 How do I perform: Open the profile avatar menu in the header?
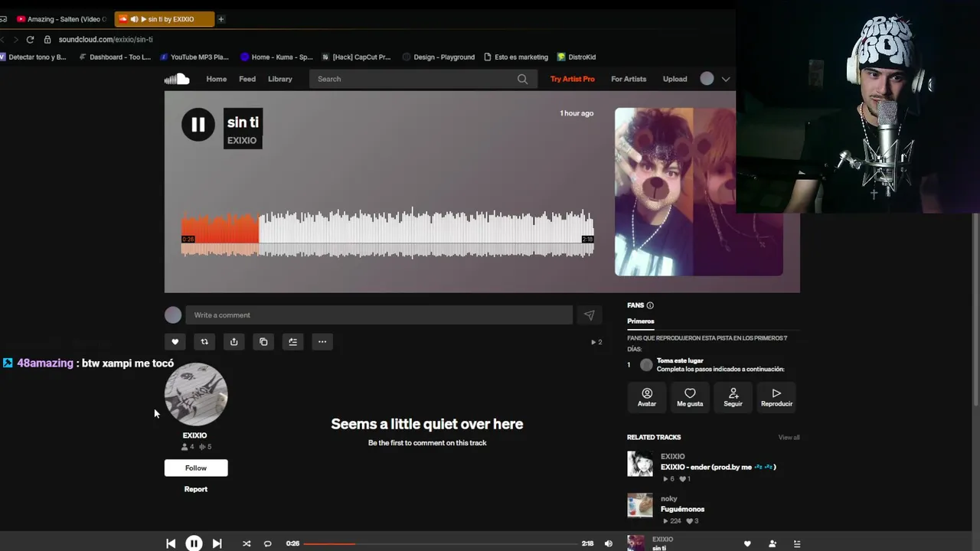tap(707, 79)
